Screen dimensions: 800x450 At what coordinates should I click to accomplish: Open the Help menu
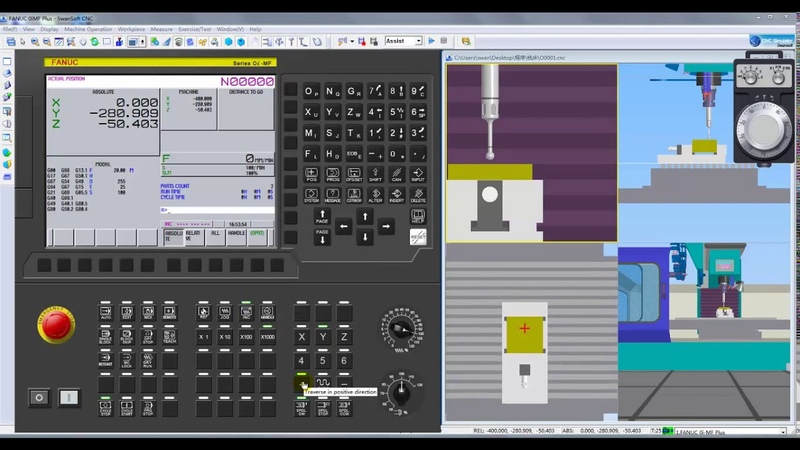pos(255,29)
